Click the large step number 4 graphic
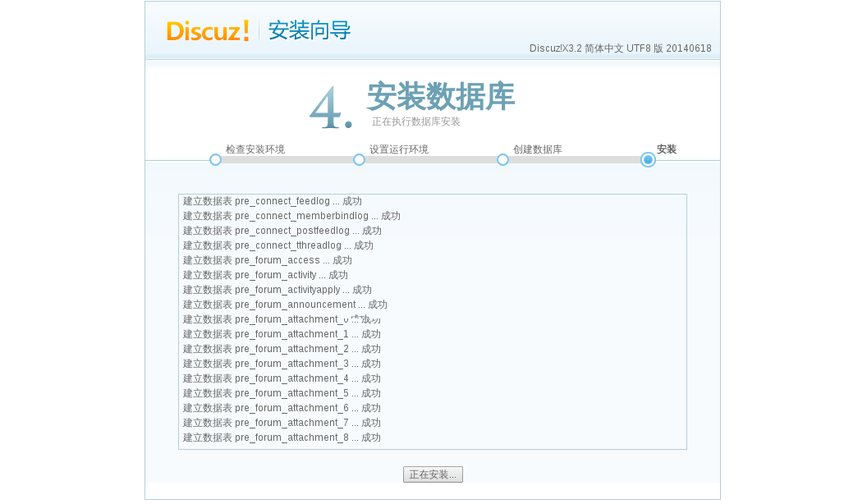 [x=329, y=108]
